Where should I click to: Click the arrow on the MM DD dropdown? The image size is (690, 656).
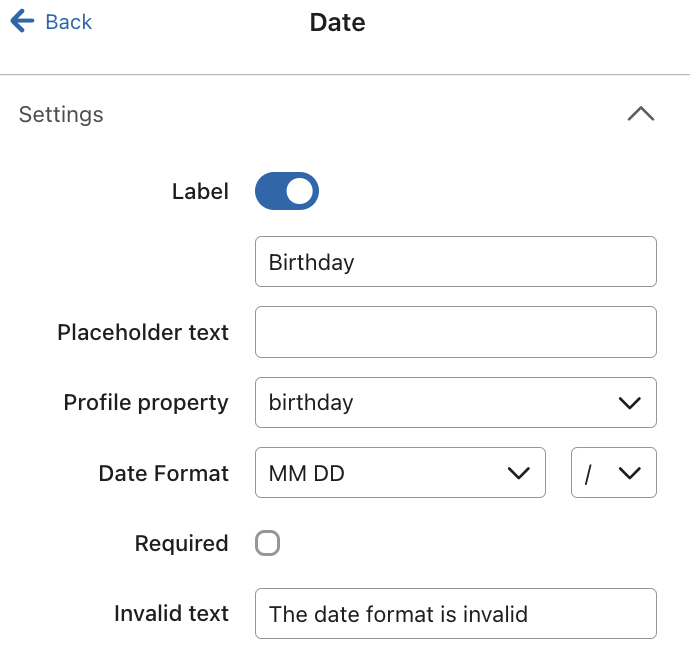pos(518,473)
